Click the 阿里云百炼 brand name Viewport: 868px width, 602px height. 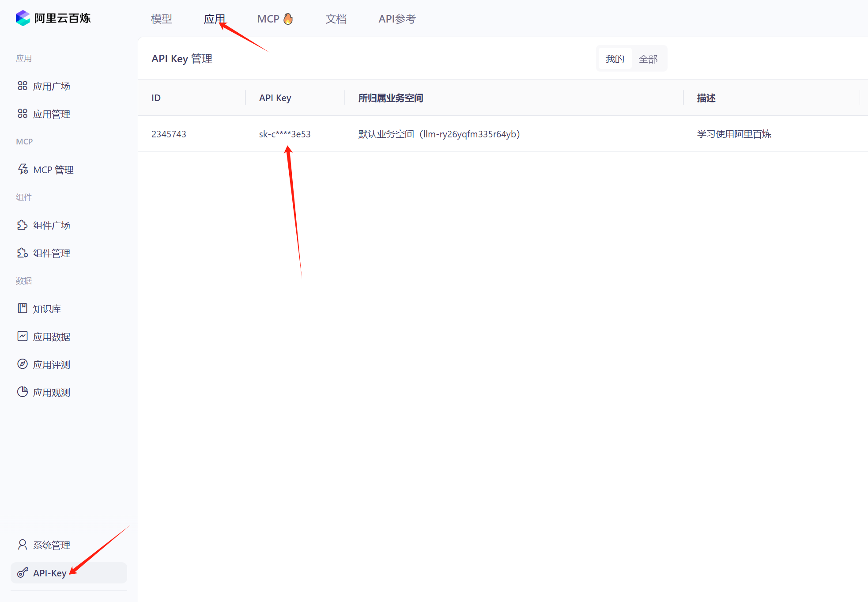pyautogui.click(x=62, y=18)
